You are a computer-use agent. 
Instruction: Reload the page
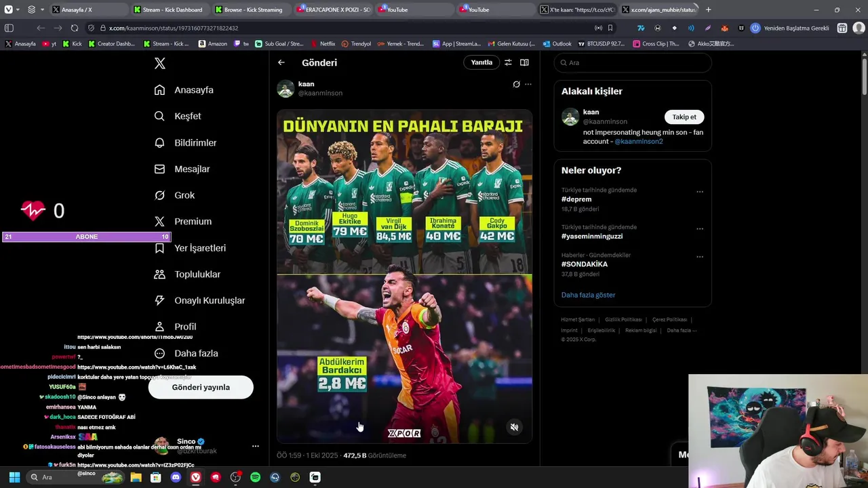(75, 28)
